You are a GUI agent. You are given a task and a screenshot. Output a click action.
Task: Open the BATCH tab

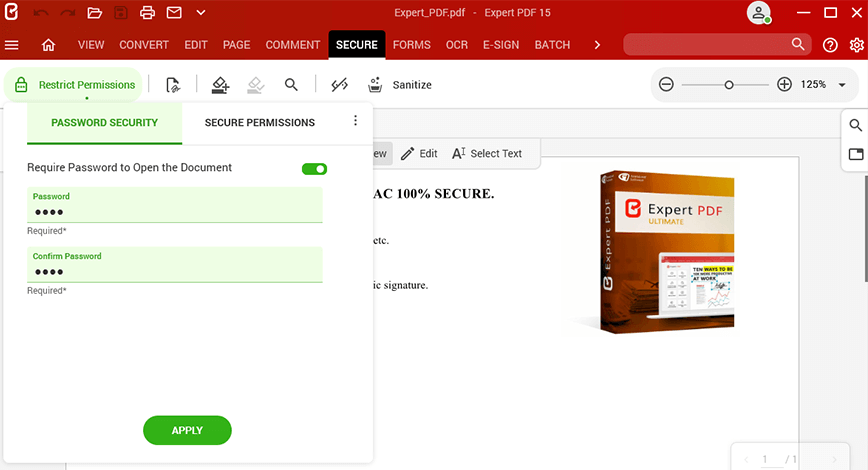pos(552,45)
